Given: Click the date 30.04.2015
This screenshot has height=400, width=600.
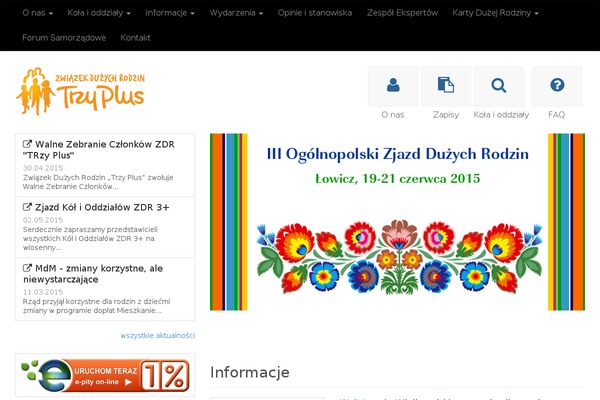Looking at the screenshot, I should tap(43, 168).
